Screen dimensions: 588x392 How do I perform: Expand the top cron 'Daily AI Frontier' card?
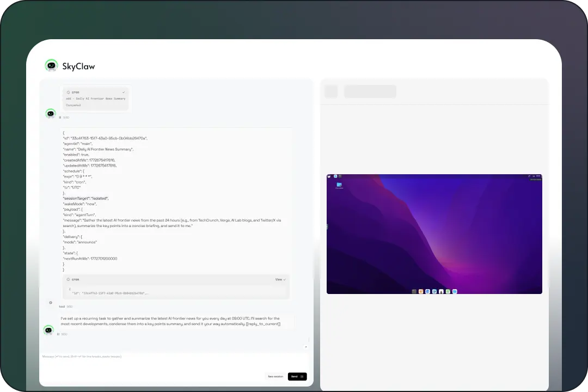pyautogui.click(x=96, y=99)
